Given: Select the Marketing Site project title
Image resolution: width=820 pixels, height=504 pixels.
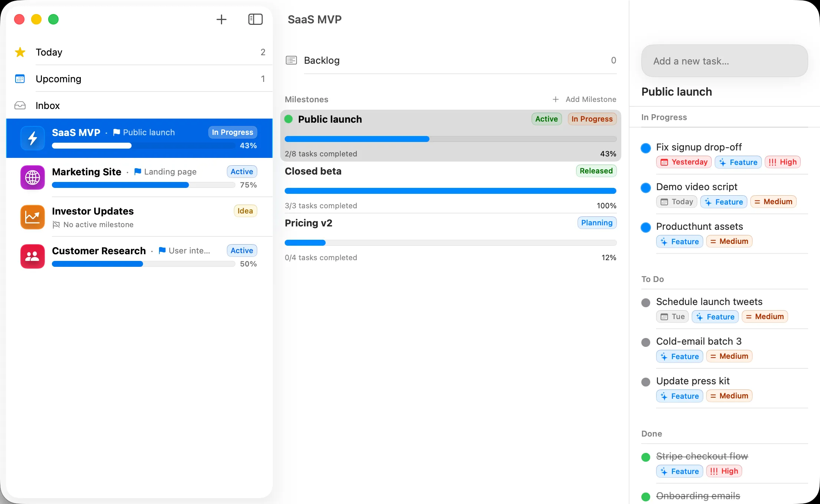Looking at the screenshot, I should 87,172.
